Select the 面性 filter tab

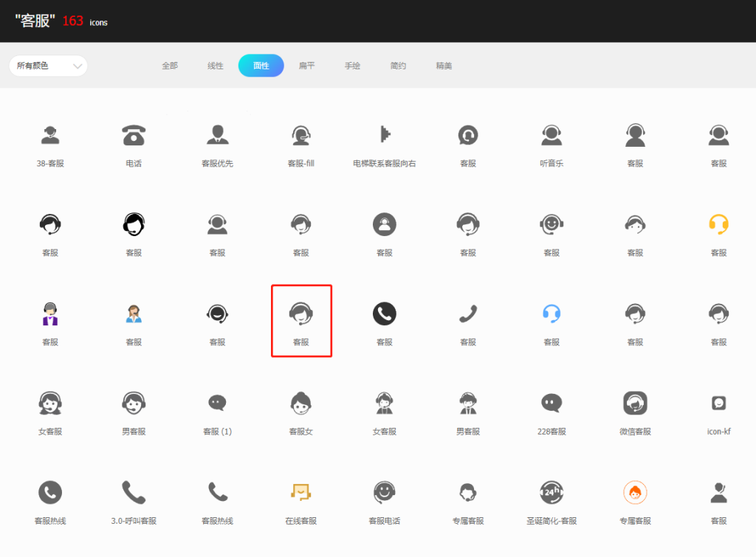tap(261, 66)
